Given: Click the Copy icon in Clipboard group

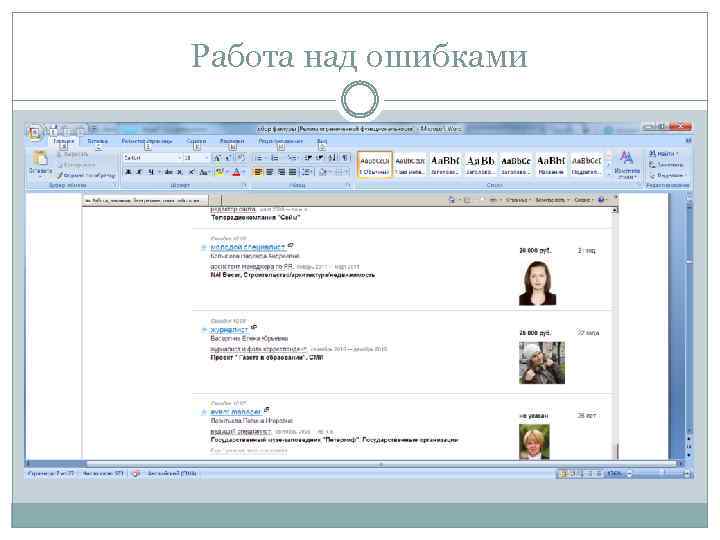Looking at the screenshot, I should [x=60, y=165].
